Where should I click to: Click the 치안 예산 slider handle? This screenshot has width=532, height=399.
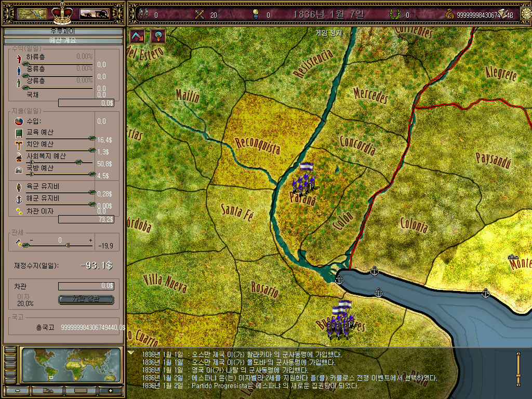pyautogui.click(x=92, y=150)
